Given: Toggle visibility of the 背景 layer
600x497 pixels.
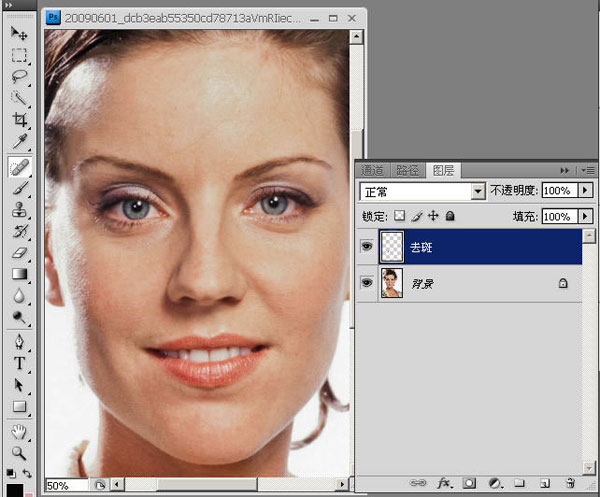Looking at the screenshot, I should [365, 285].
